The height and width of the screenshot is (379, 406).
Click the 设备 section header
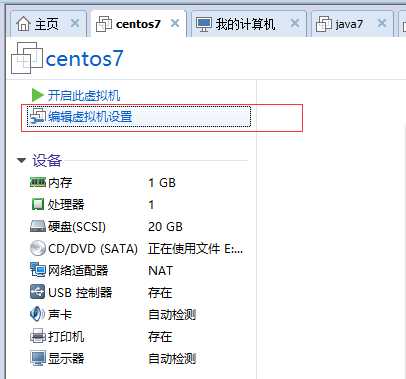(47, 160)
